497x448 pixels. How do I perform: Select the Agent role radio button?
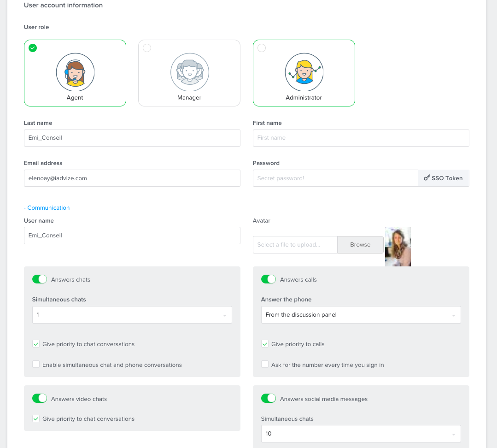[33, 48]
